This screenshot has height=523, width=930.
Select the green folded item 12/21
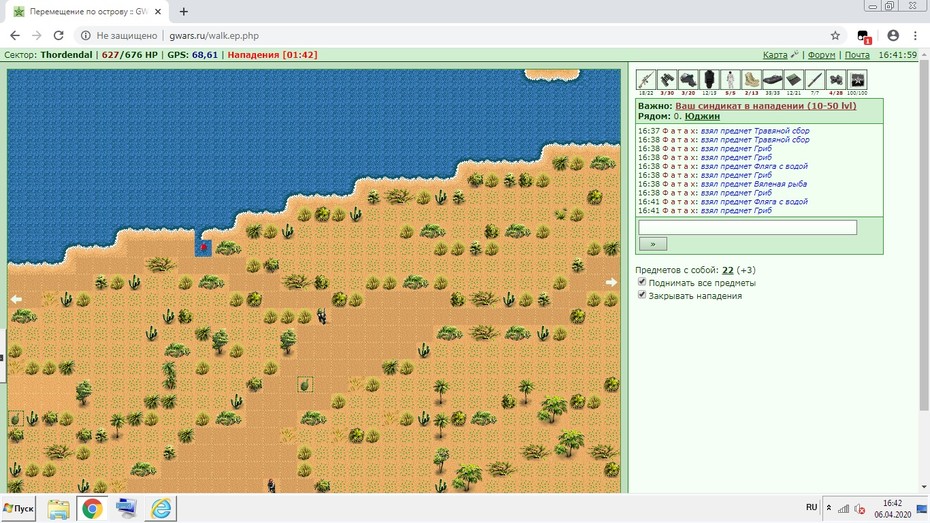[794, 79]
